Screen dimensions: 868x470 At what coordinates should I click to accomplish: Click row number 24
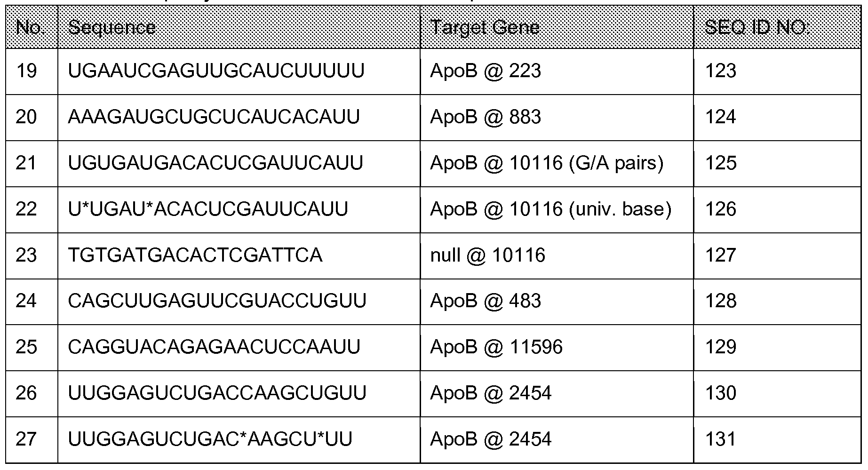26,301
